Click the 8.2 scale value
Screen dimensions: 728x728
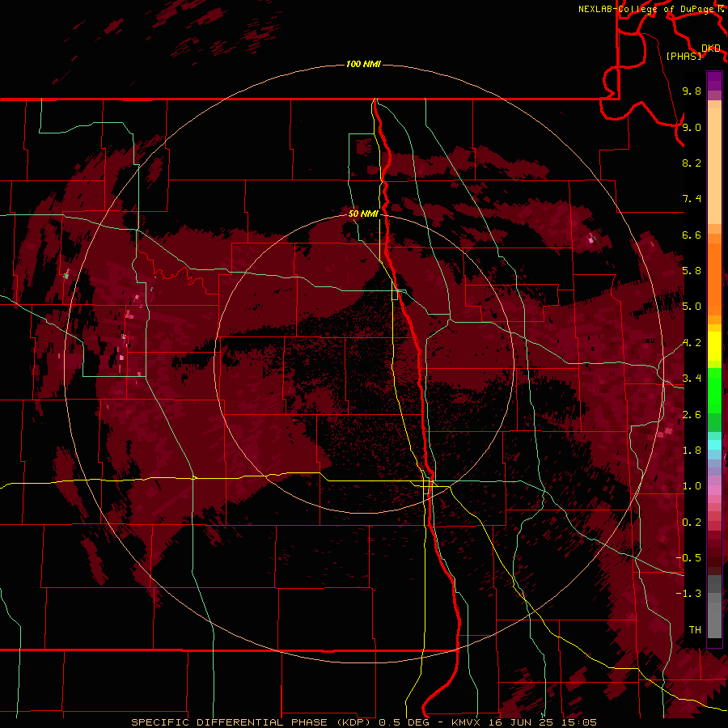(x=692, y=163)
